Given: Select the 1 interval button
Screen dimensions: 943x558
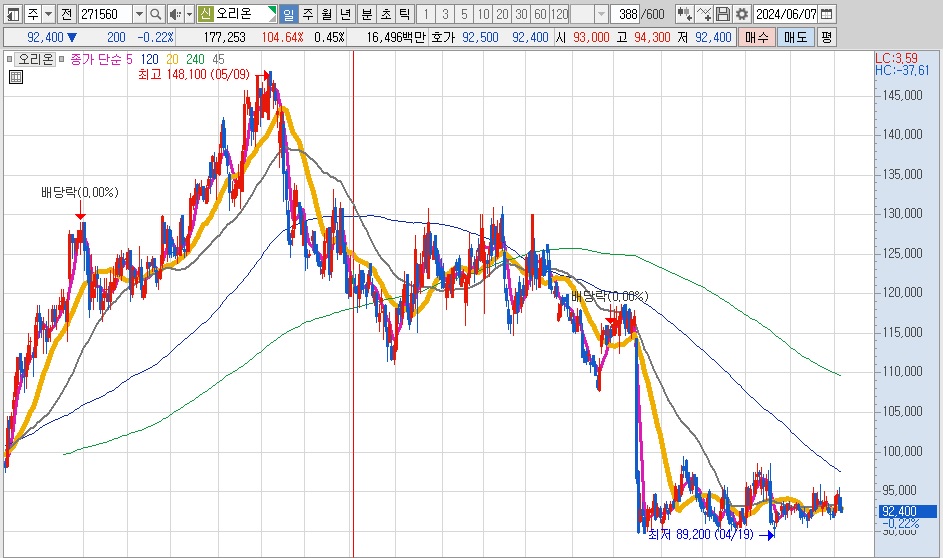Looking at the screenshot, I should click(x=426, y=14).
